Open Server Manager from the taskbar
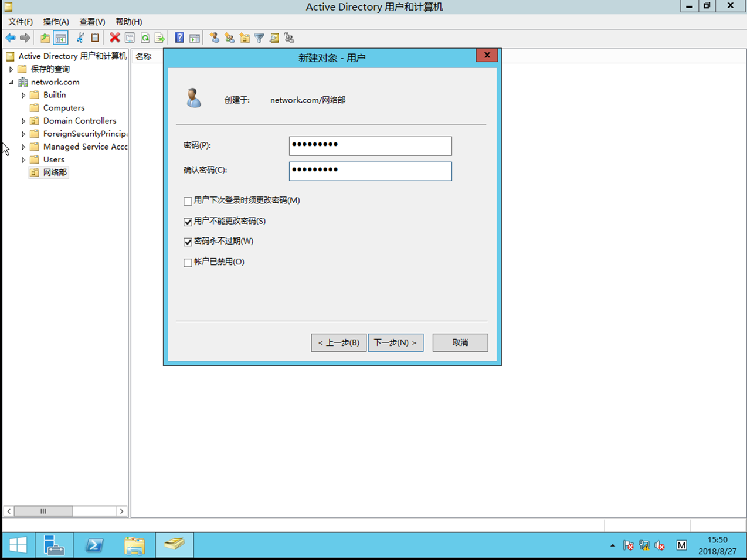This screenshot has width=747, height=560. point(54,545)
